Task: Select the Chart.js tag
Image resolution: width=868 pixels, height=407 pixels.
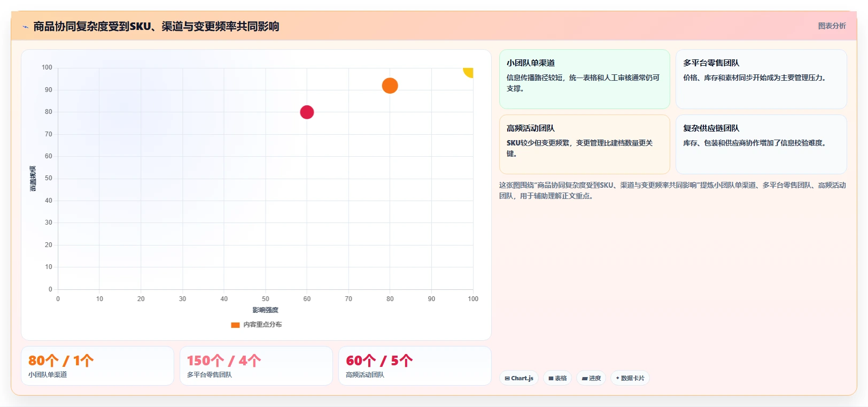Action: click(519, 378)
